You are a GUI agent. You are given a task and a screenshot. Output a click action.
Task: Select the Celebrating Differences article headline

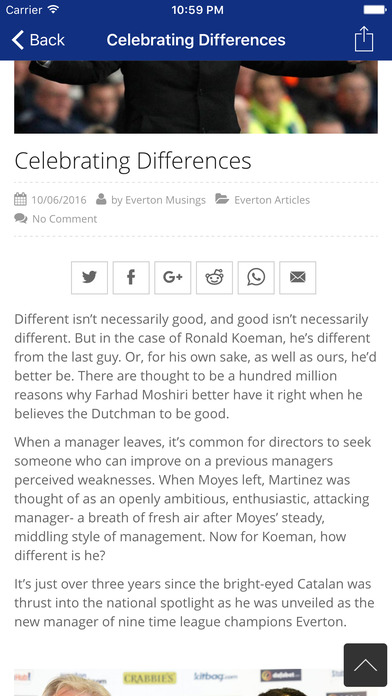pyautogui.click(x=133, y=161)
